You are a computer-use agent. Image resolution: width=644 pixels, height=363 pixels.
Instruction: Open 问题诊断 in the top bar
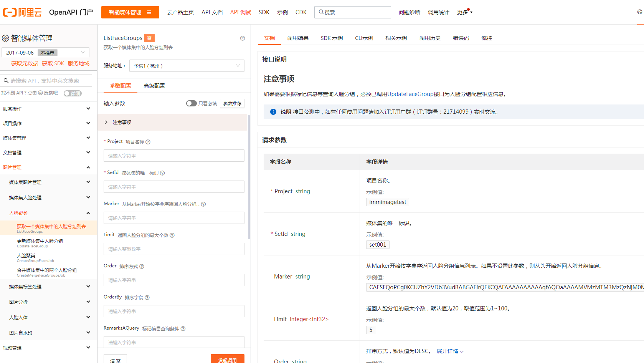[409, 12]
